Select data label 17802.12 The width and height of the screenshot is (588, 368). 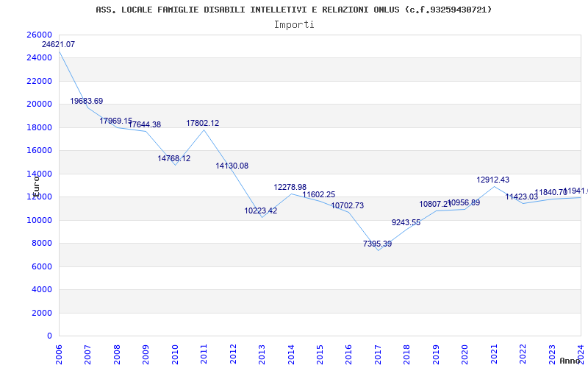pyautogui.click(x=203, y=123)
